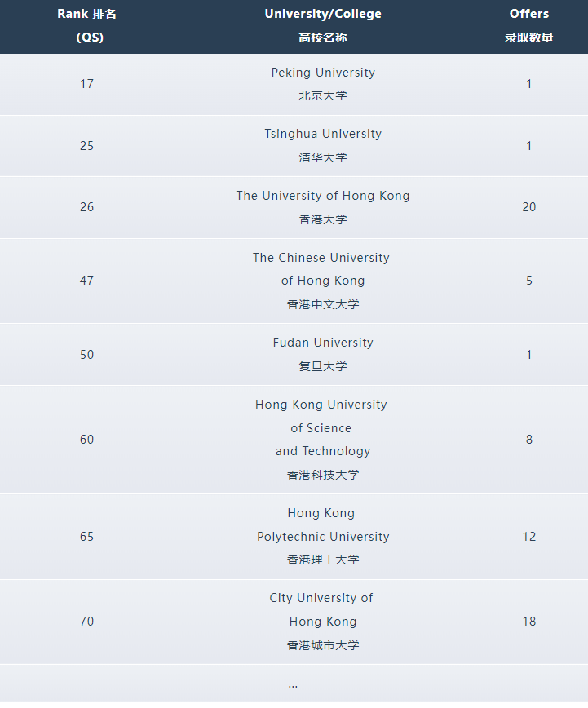
Task: Click rank number 17
Action: pyautogui.click(x=87, y=84)
